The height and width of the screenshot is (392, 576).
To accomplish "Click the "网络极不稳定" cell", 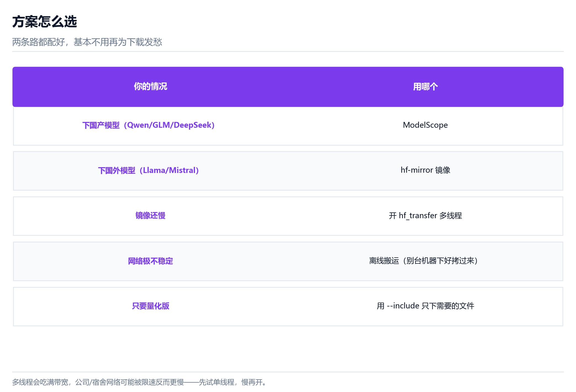I will [150, 261].
